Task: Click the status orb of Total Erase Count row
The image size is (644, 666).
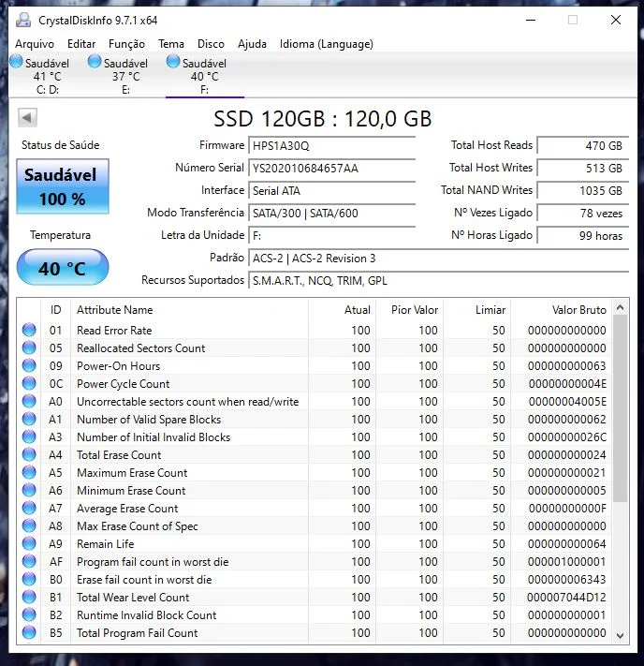Action: coord(29,455)
